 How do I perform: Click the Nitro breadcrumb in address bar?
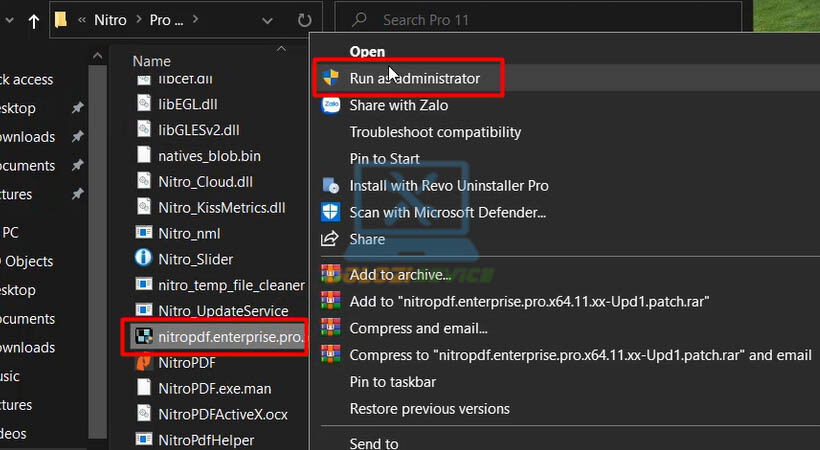110,20
